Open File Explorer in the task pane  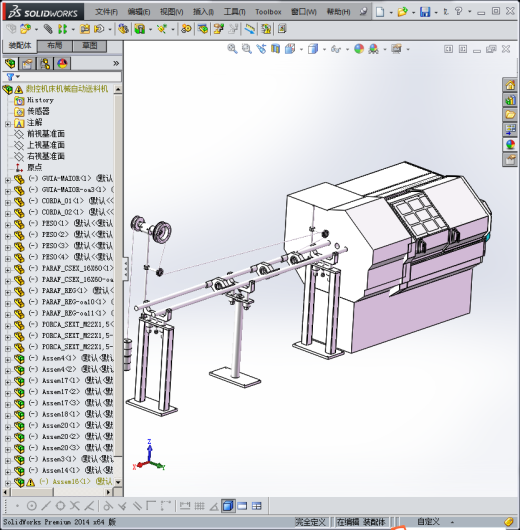coord(510,115)
